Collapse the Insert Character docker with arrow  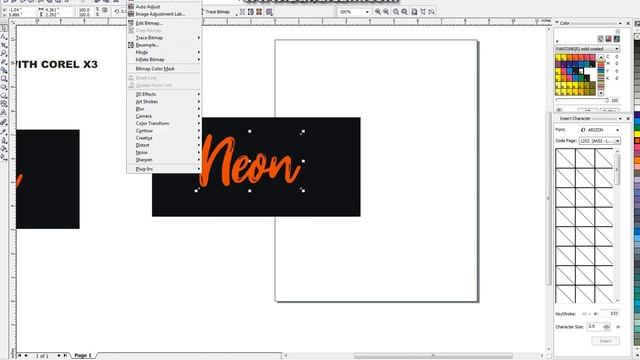[620, 118]
